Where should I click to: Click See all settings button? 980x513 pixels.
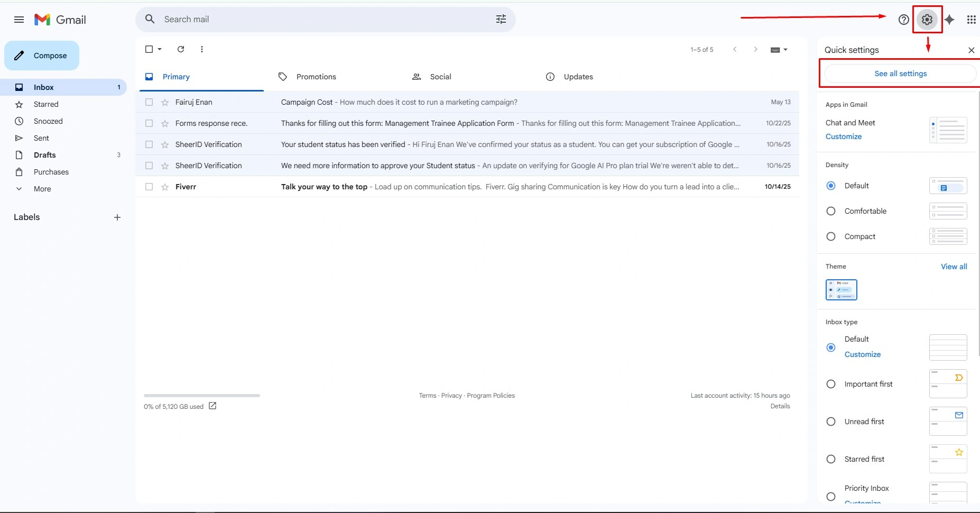(900, 74)
